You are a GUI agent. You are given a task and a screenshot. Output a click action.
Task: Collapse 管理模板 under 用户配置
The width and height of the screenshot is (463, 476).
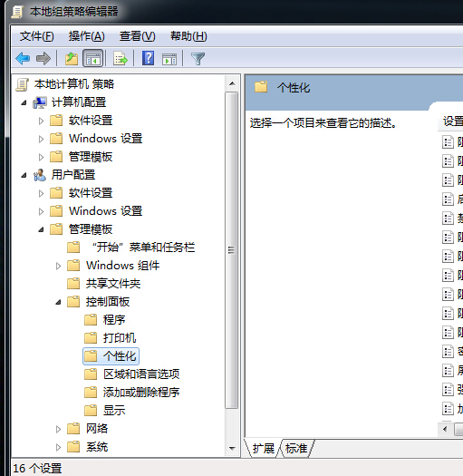tap(41, 229)
